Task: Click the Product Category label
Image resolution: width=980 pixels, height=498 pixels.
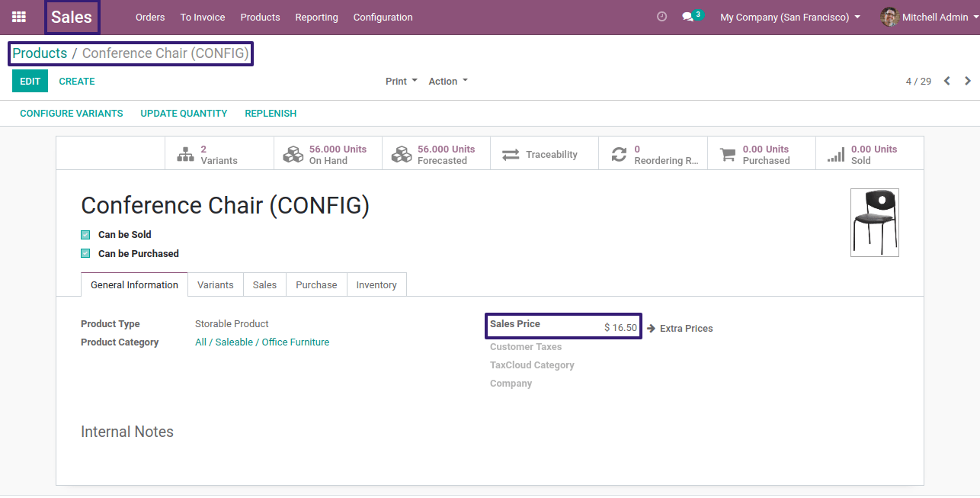Action: tap(120, 342)
